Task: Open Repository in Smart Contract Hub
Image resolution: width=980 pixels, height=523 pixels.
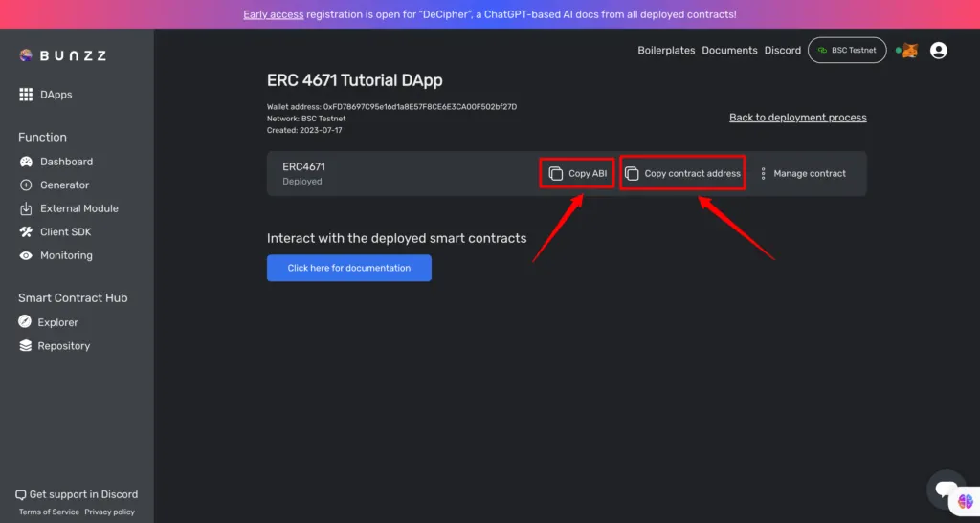Action: (63, 346)
